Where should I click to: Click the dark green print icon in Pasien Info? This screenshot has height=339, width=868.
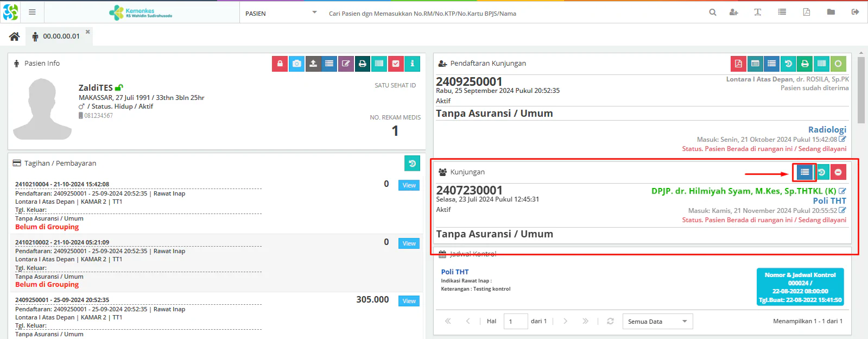pos(363,64)
